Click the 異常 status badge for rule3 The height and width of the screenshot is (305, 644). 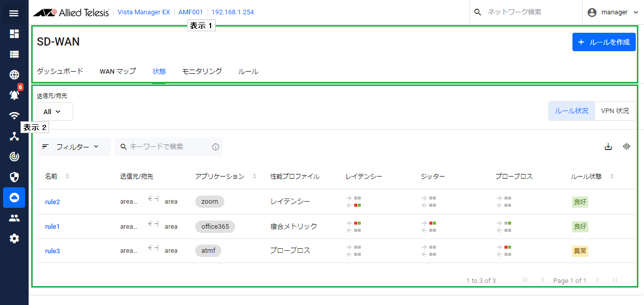580,251
